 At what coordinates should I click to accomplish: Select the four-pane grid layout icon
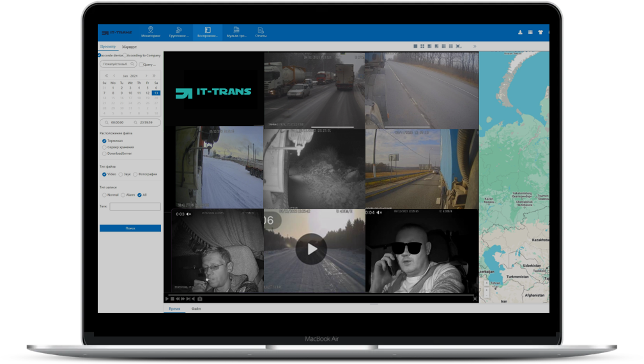(422, 47)
